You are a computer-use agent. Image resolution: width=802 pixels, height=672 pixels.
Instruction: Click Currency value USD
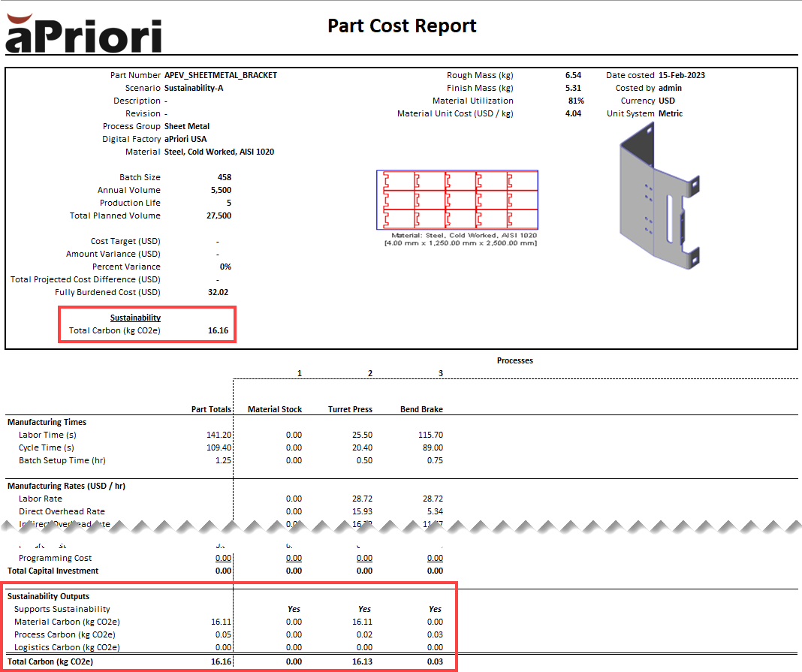tap(667, 101)
